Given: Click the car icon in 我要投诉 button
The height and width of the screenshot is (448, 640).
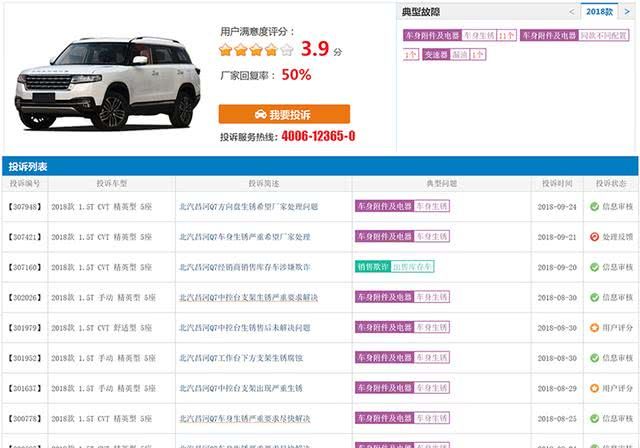Looking at the screenshot, I should pos(260,114).
